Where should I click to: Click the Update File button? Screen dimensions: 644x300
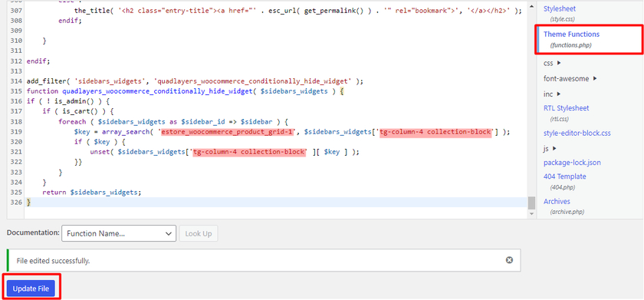31,289
